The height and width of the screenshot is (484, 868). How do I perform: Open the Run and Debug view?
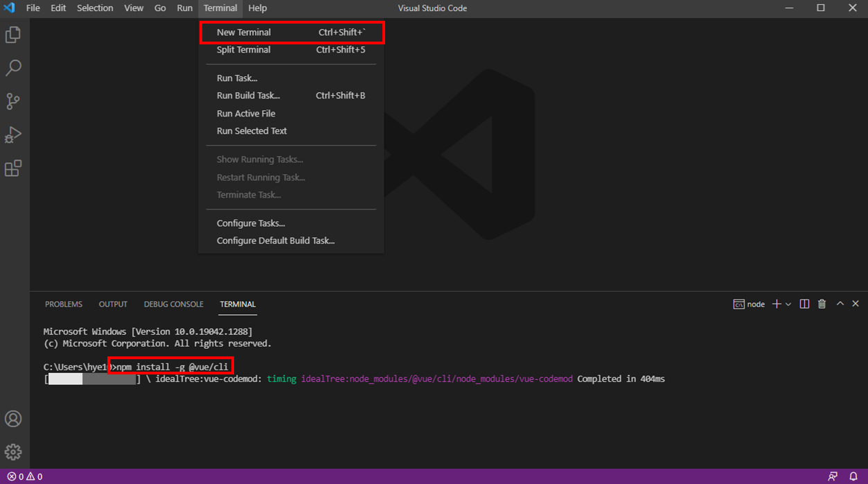click(x=13, y=135)
